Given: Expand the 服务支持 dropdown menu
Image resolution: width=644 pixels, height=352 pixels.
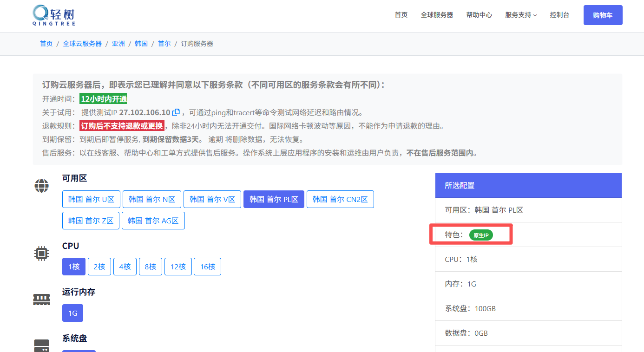Looking at the screenshot, I should (x=520, y=15).
